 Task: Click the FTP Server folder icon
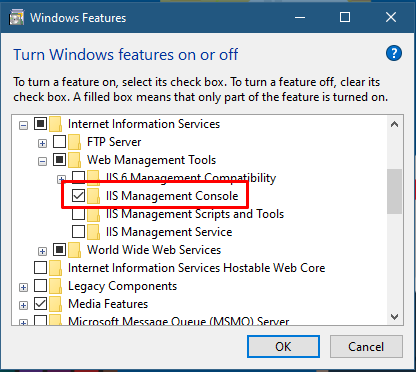coord(75,142)
